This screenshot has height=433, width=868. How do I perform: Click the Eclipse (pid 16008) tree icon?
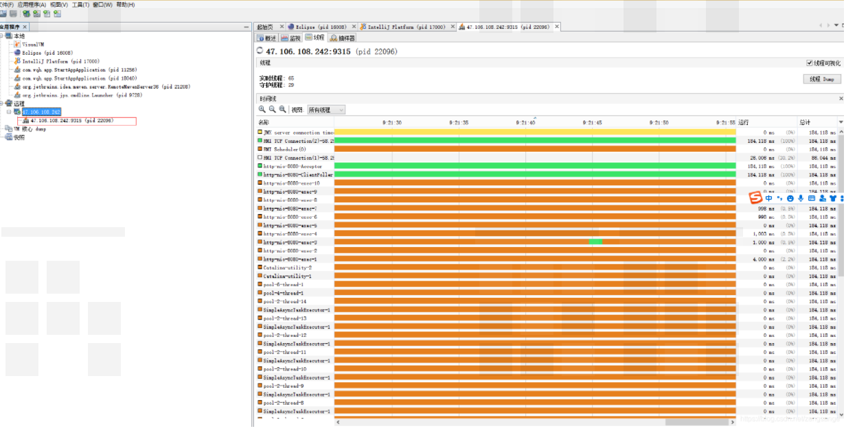17,53
